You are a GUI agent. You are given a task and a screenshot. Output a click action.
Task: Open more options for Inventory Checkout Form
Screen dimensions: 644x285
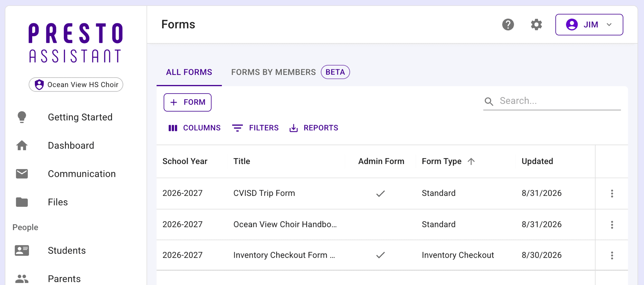click(612, 255)
